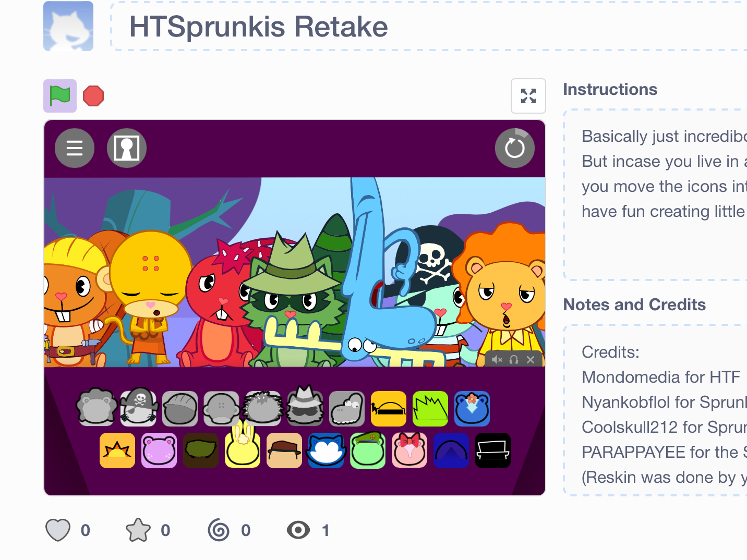This screenshot has width=747, height=560.
Task: Select the gray spiky porcupine icon
Action: tap(263, 409)
